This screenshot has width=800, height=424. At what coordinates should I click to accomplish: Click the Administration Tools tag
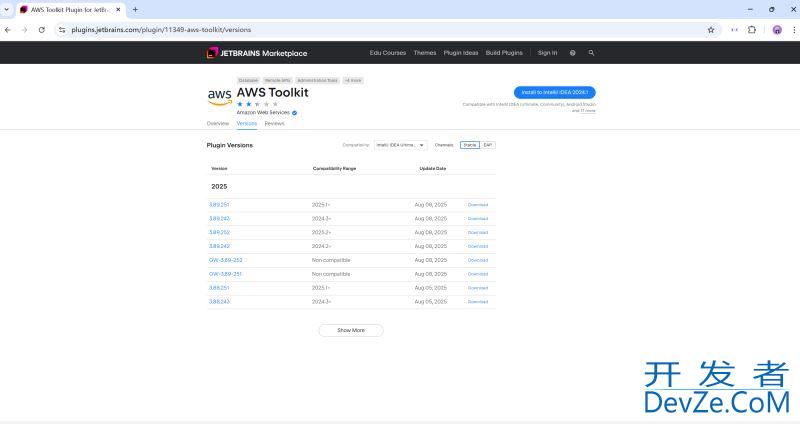[x=317, y=80]
